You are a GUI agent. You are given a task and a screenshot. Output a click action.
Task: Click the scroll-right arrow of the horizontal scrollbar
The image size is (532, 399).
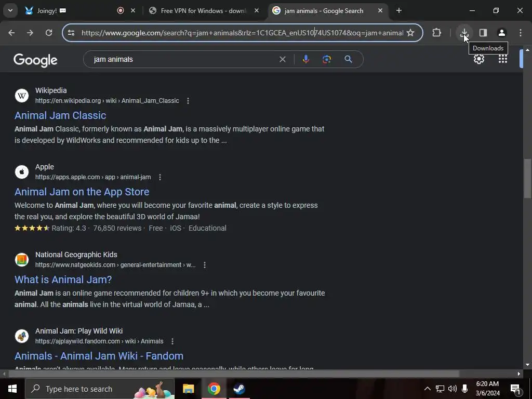click(519, 374)
